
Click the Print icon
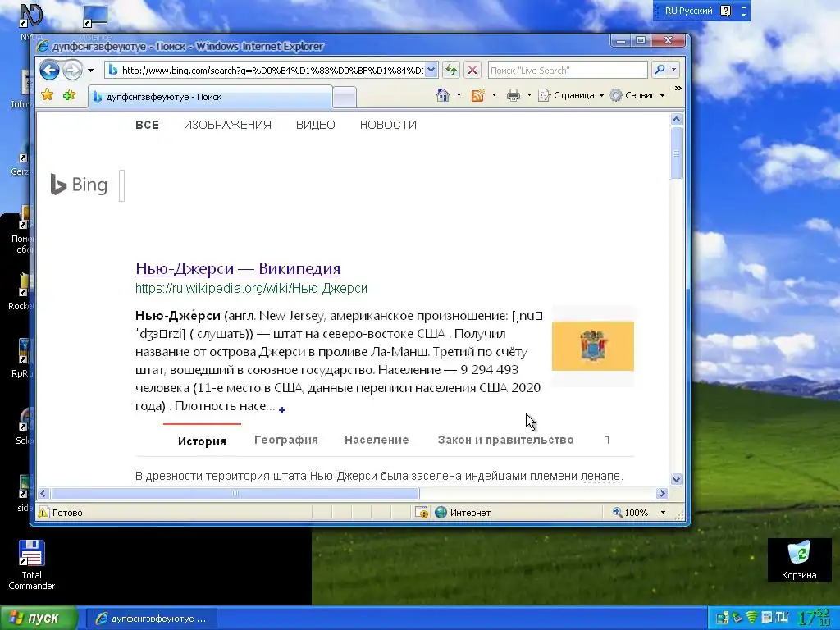click(x=514, y=95)
